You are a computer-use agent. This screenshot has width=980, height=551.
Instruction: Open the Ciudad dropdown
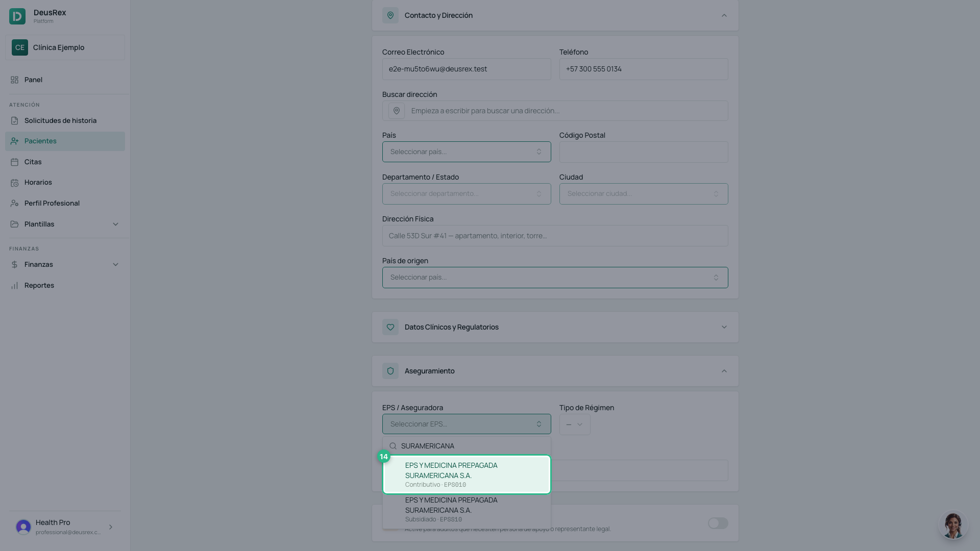tap(644, 194)
